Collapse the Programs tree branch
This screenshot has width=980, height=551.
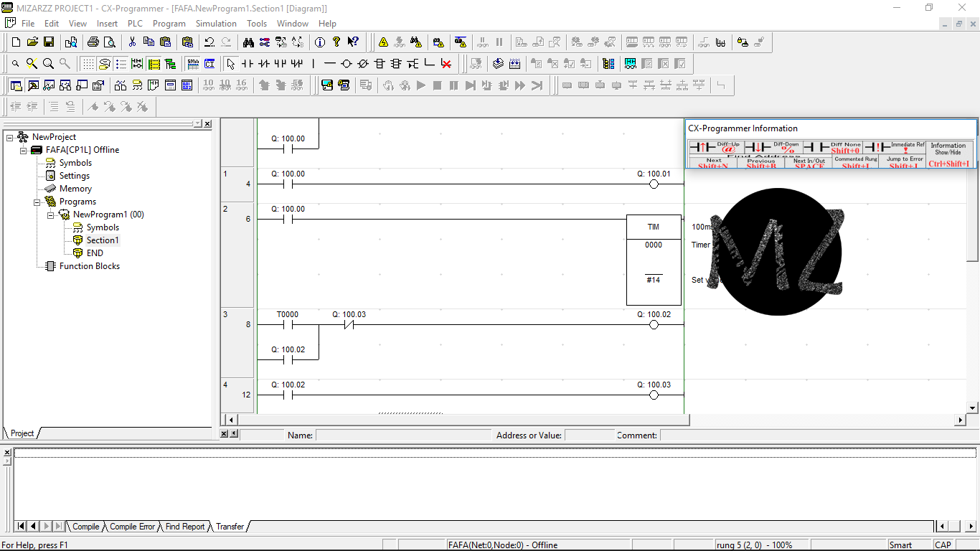pyautogui.click(x=37, y=202)
